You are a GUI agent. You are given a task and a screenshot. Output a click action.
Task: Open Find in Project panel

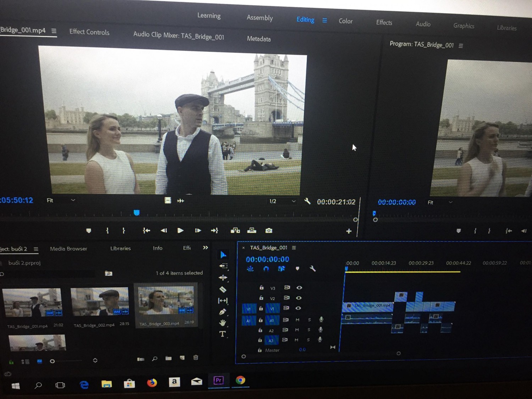[155, 359]
